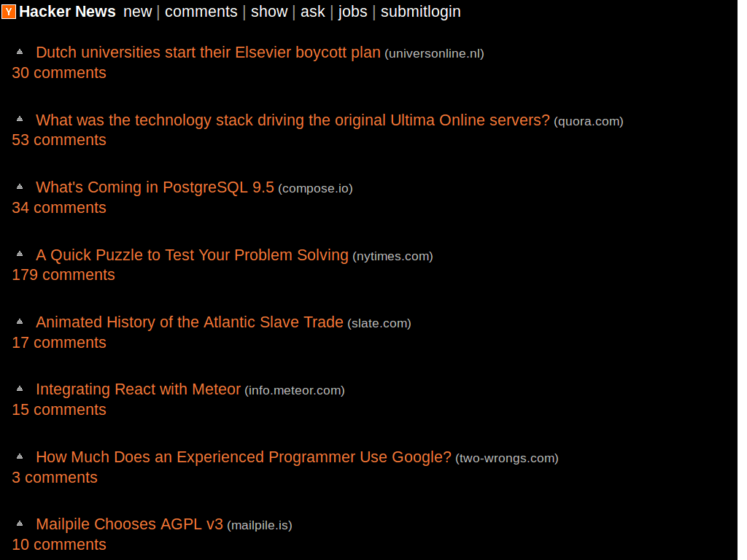Open 'Animated History of the Atlantic Slave Trade'
The height and width of the screenshot is (560, 747).
point(190,322)
